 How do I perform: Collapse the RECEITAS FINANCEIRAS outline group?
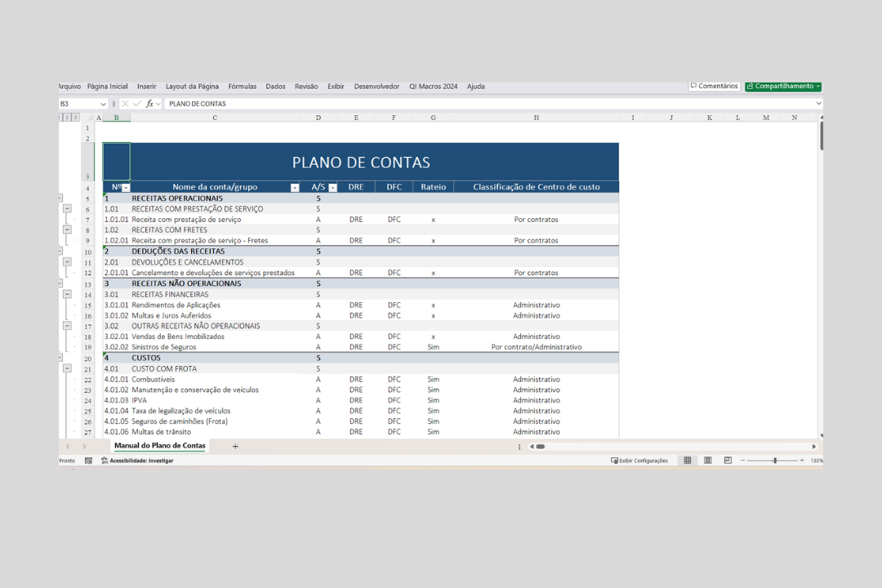(67, 294)
